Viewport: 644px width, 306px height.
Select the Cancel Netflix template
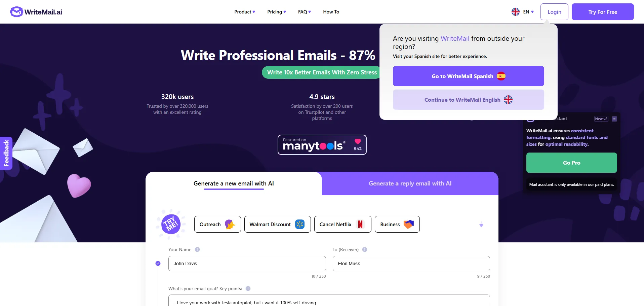click(x=343, y=224)
